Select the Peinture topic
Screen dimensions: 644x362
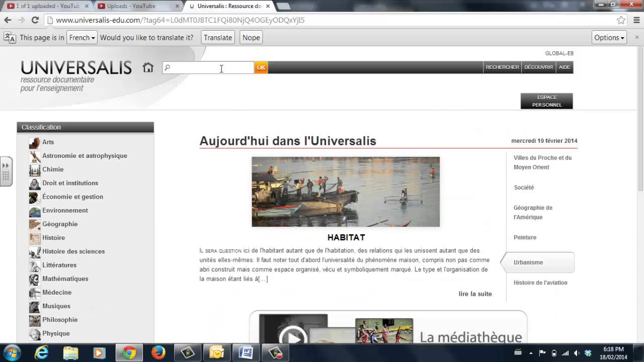(x=525, y=237)
